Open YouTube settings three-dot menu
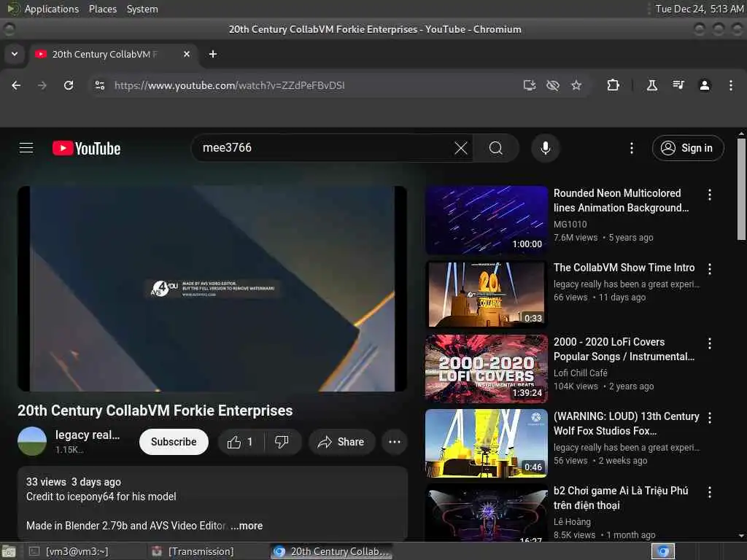This screenshot has height=560, width=747. (632, 148)
